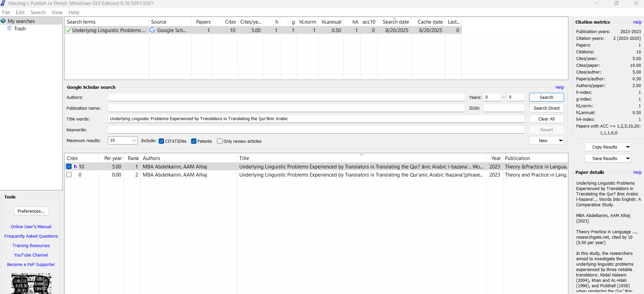
Task: Toggle the Patents checkbox
Action: (194, 141)
